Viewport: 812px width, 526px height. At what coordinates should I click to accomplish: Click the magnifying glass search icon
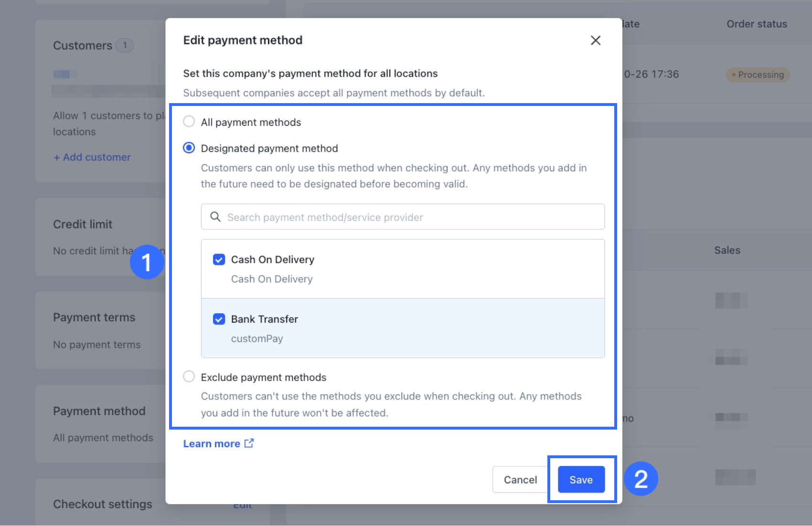215,217
